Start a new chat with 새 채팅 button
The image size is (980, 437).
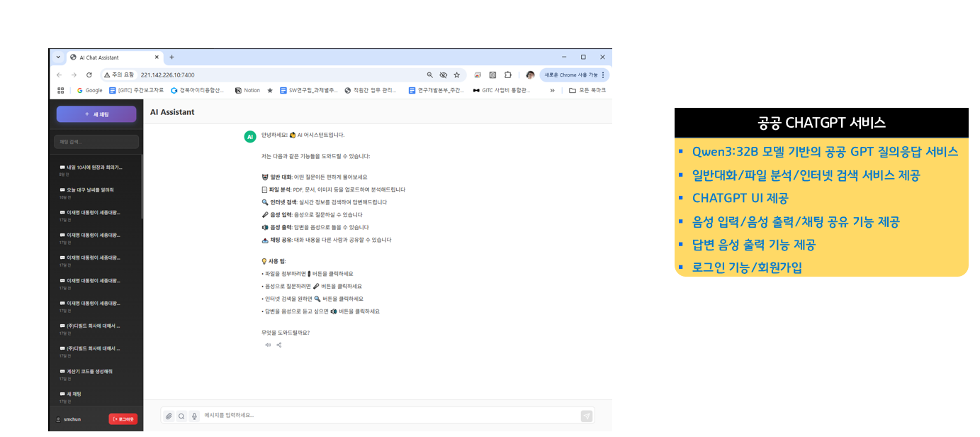coord(96,114)
